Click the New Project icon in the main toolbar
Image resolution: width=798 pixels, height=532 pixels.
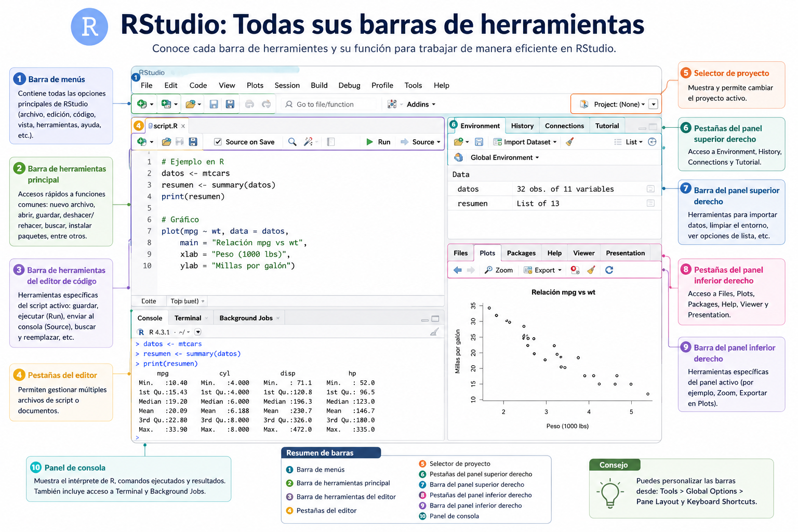(166, 104)
